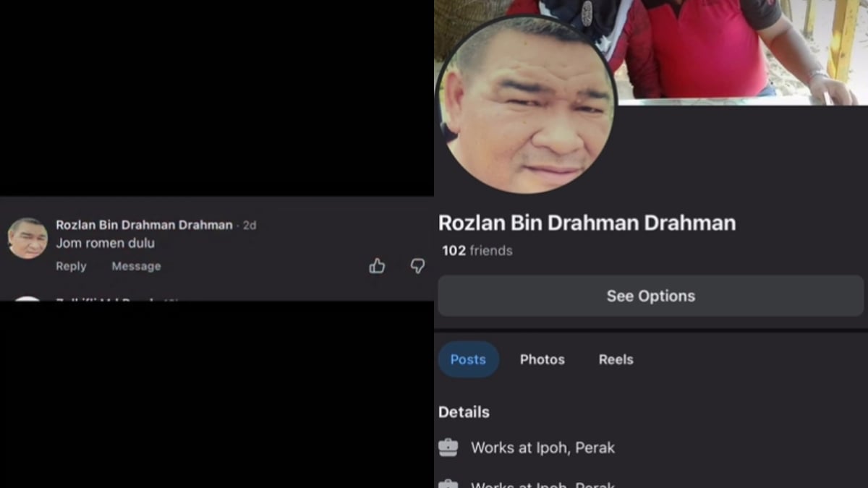
Task: Dislike the "Jom romen dulu" comment
Action: [417, 266]
